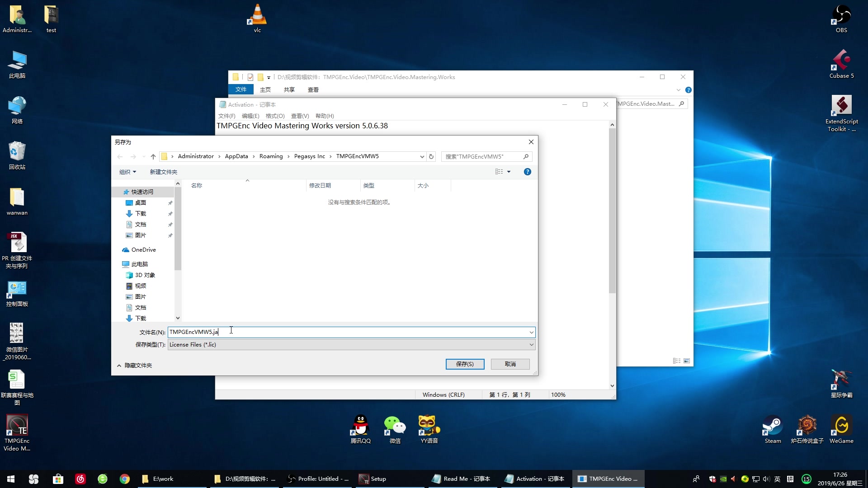Select 此电脑 in navigation tree

tap(139, 264)
